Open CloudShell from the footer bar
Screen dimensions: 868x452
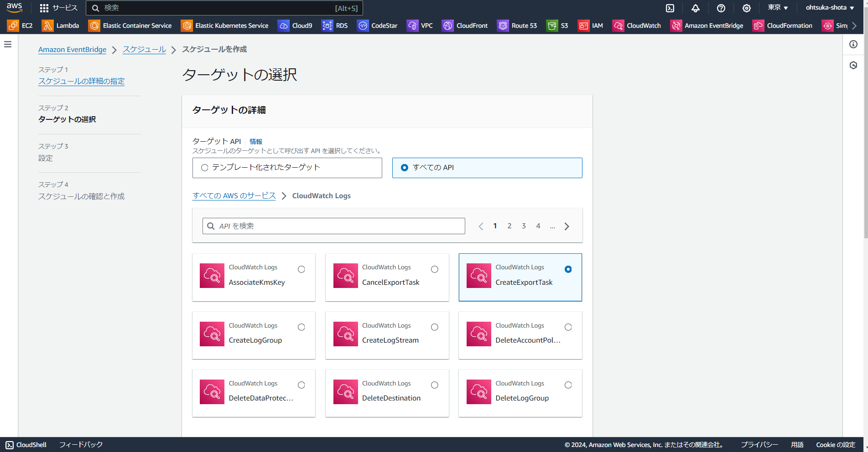coord(26,445)
